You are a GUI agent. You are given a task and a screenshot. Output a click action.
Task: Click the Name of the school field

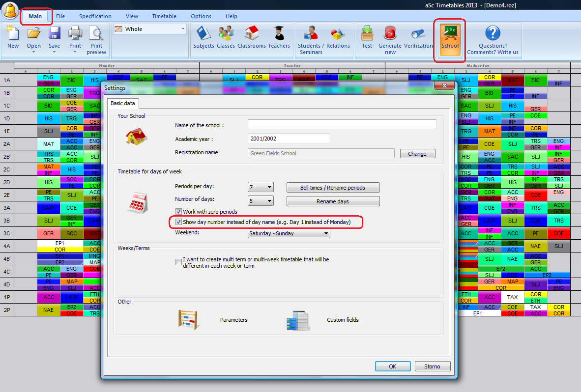coord(342,125)
